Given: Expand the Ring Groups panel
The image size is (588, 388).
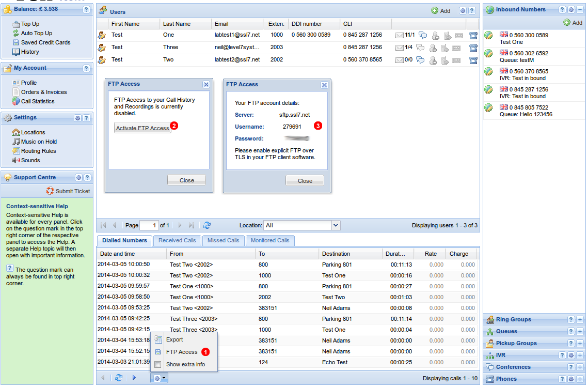Looking at the screenshot, I should coord(581,320).
